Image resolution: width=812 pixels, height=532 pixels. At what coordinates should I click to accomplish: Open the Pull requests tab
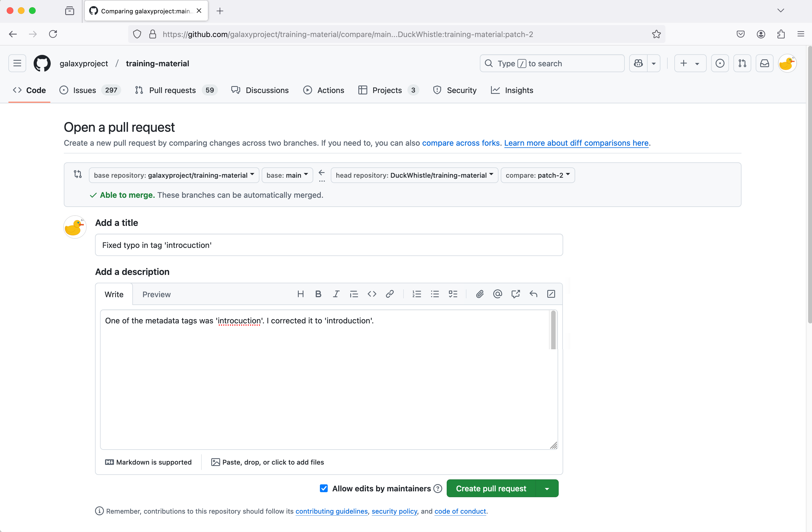(x=176, y=90)
